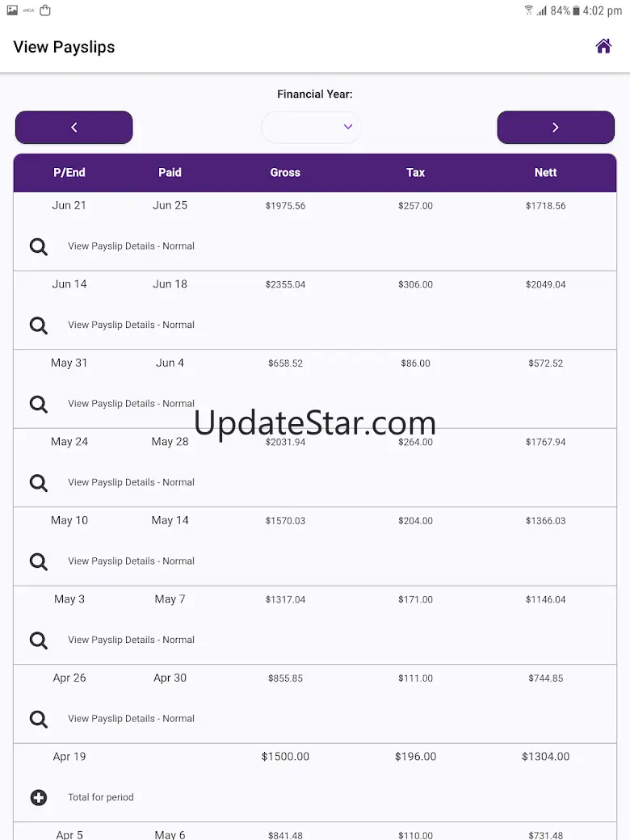Screen dimensions: 630x840
Task: Tap Total for period label
Action: 101,797
